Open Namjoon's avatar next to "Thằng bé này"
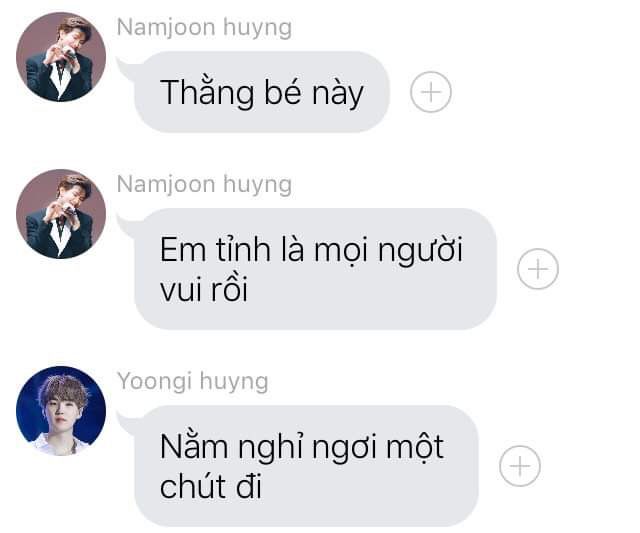Viewport: 640px width, 533px height. [61, 56]
